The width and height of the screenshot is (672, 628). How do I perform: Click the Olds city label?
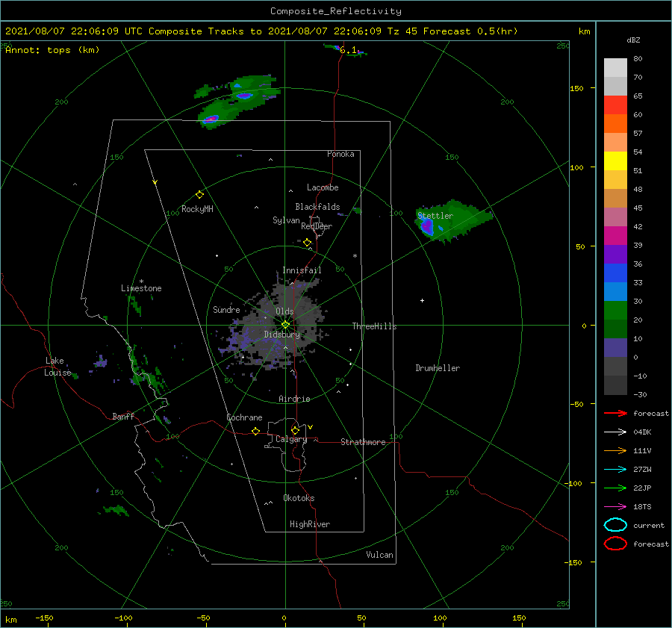click(284, 311)
